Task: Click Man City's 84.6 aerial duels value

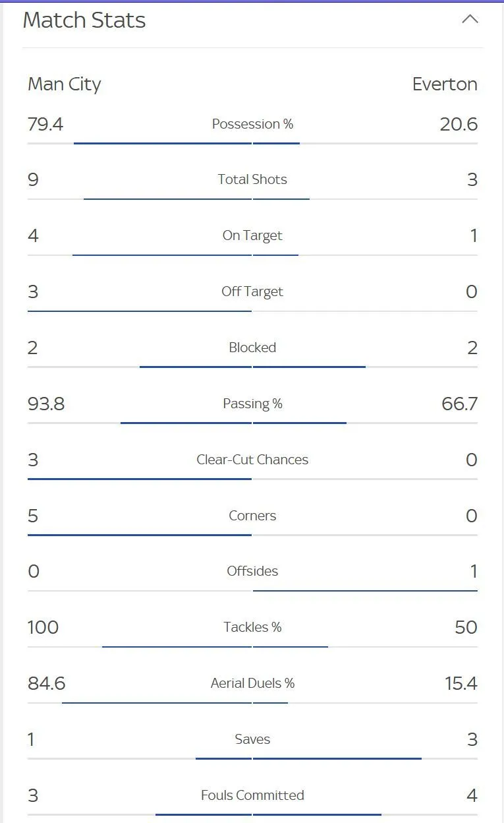Action: [46, 683]
